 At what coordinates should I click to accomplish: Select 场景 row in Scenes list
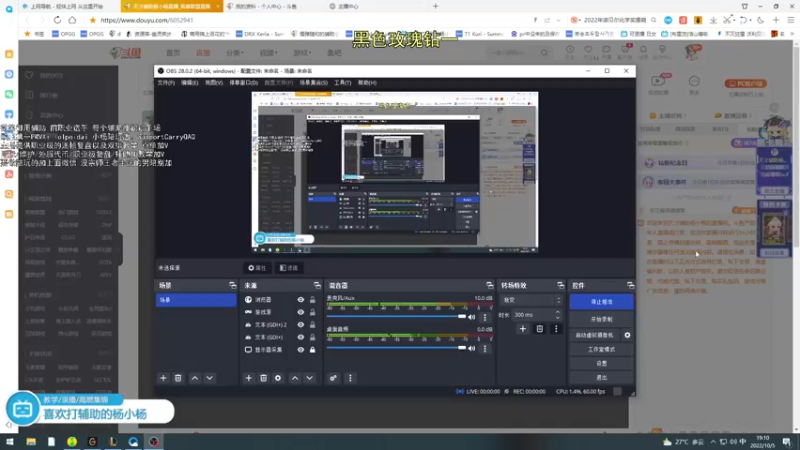pyautogui.click(x=196, y=300)
